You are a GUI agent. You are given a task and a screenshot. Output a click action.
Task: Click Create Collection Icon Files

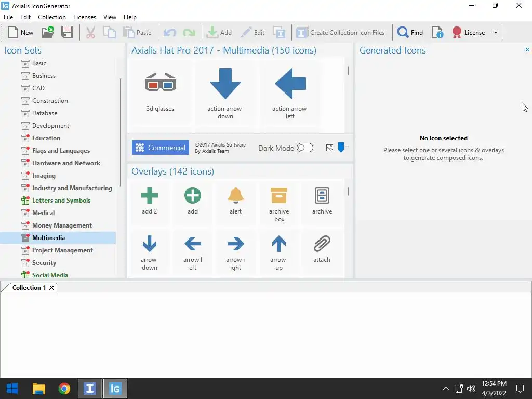coord(340,33)
